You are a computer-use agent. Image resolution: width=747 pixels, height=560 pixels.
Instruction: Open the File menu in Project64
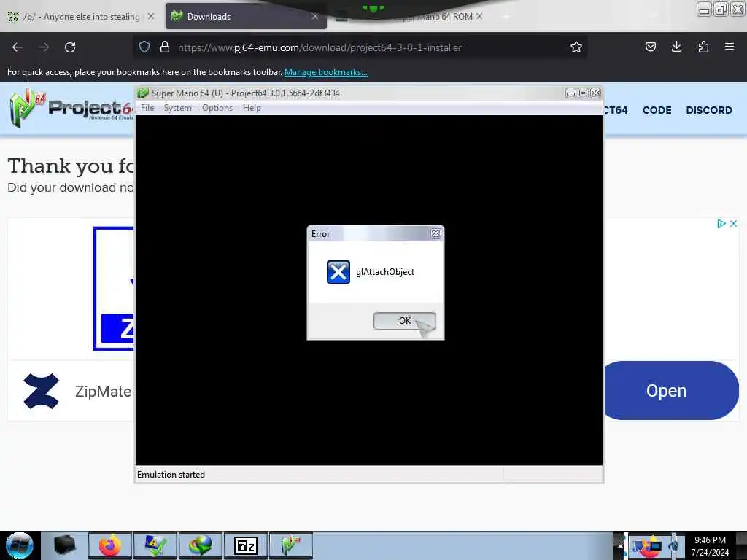coord(147,108)
